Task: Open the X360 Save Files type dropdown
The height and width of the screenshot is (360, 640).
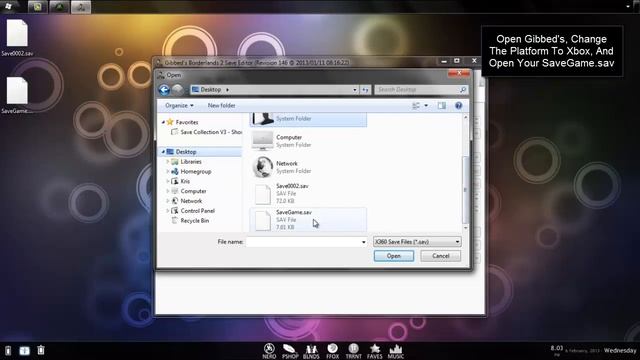Action: tap(417, 242)
